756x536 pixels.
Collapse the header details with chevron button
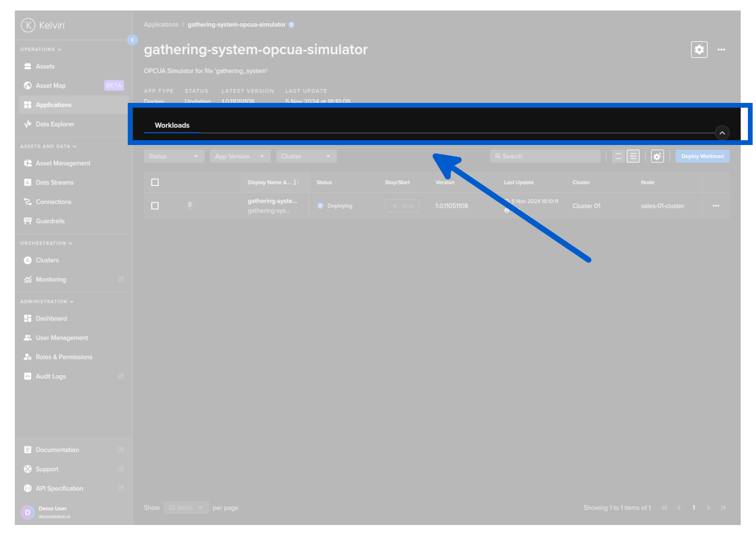click(722, 133)
